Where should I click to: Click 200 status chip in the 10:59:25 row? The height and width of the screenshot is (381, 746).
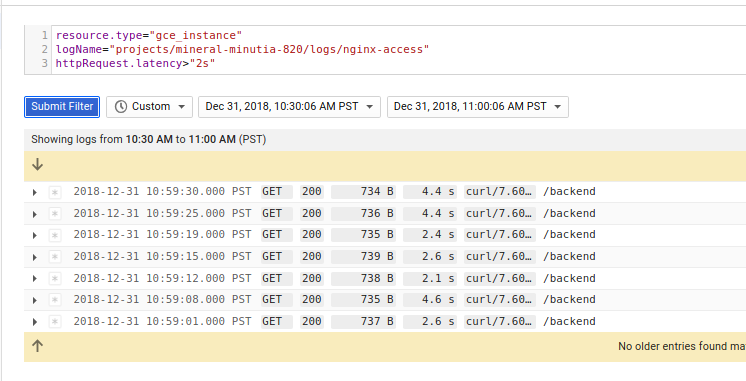click(x=312, y=213)
